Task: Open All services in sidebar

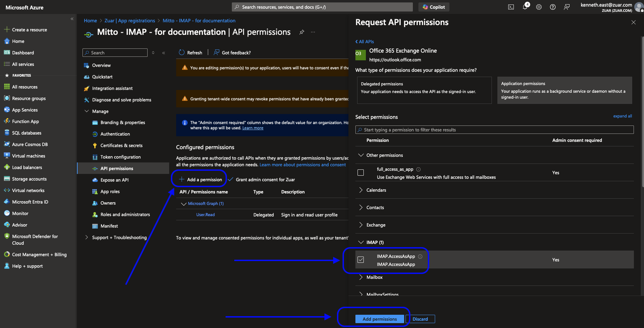Action: point(23,64)
